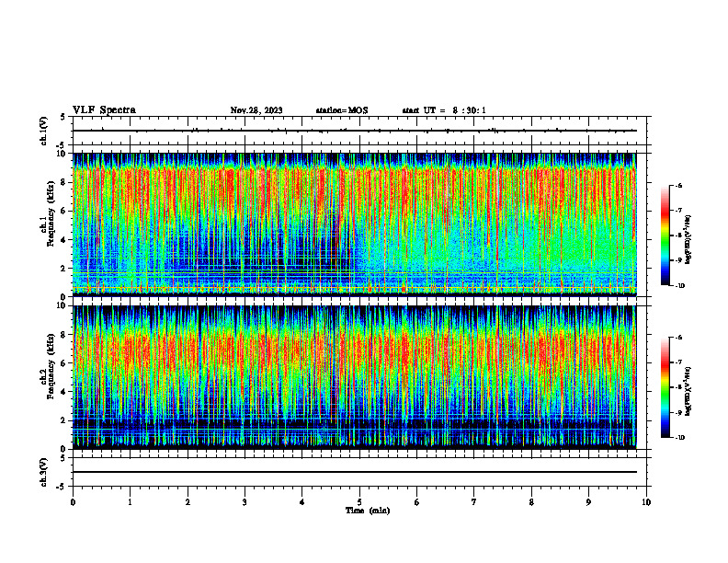Click the 'VLF Spectra' title text

coord(104,110)
